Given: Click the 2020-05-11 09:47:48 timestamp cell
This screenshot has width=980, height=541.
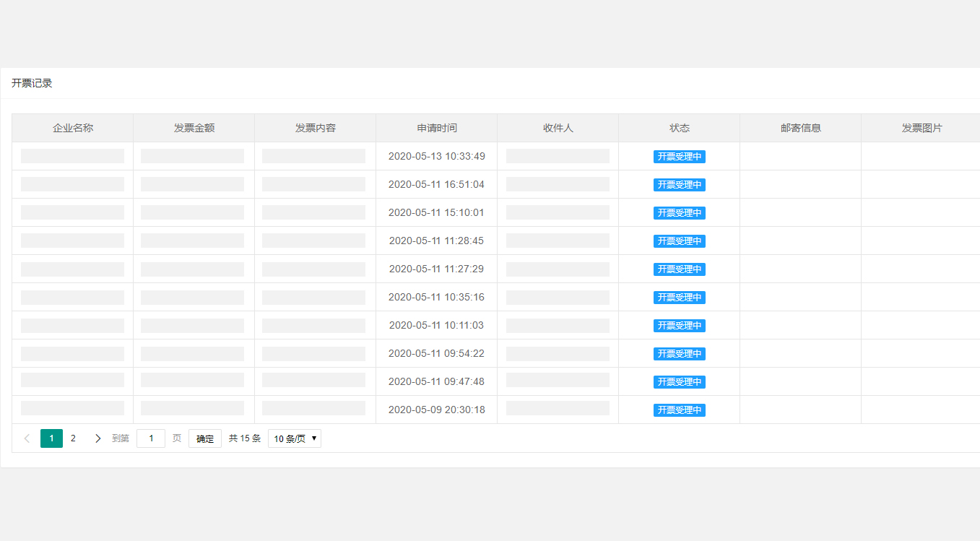Looking at the screenshot, I should point(437,381).
